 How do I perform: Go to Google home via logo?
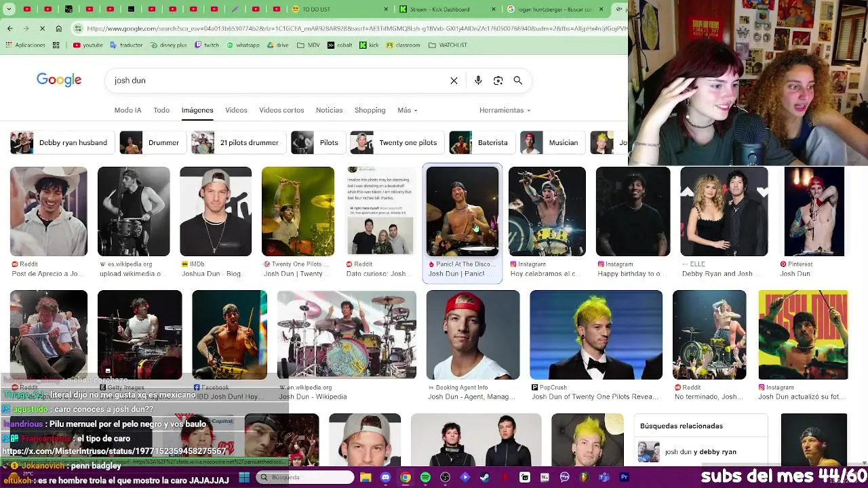59,80
